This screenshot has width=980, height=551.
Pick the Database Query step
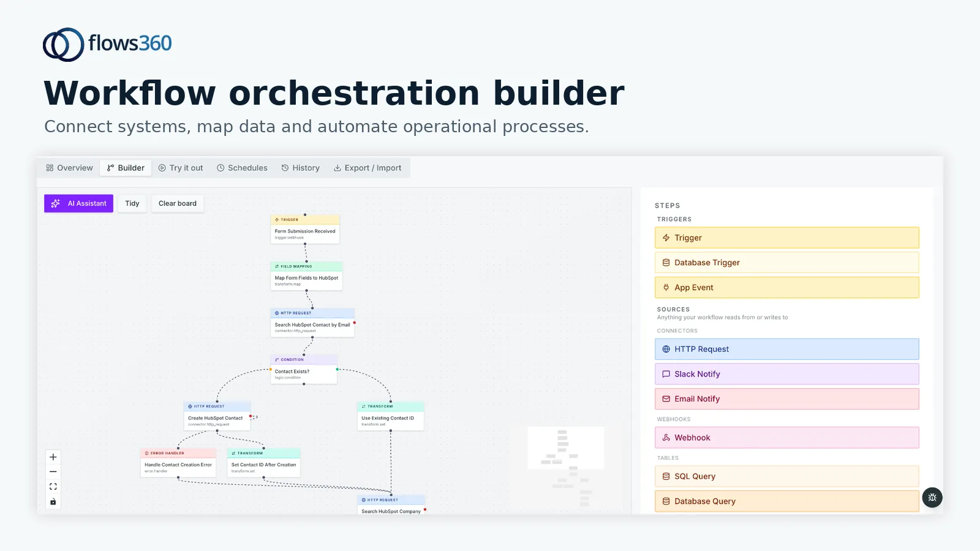[x=787, y=501]
